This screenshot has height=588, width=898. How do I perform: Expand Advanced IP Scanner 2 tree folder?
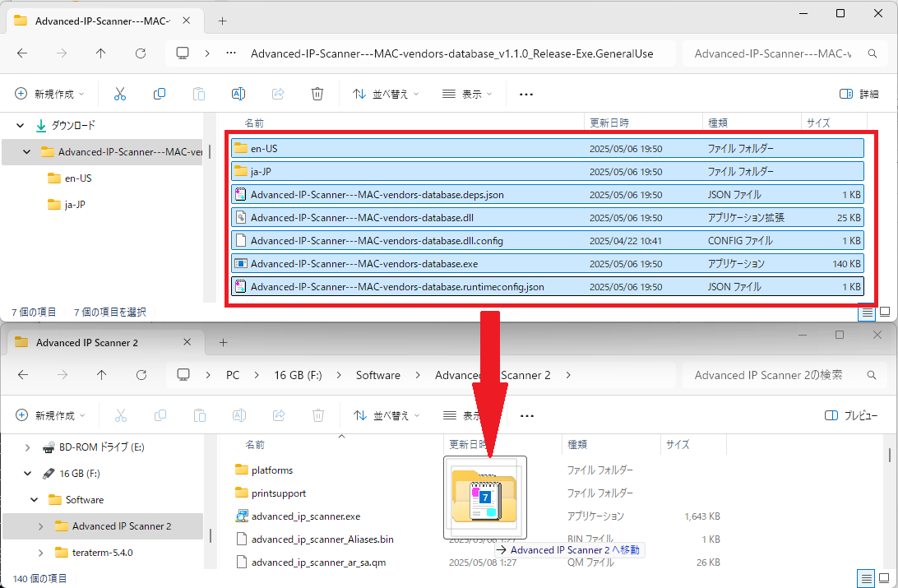click(40, 526)
